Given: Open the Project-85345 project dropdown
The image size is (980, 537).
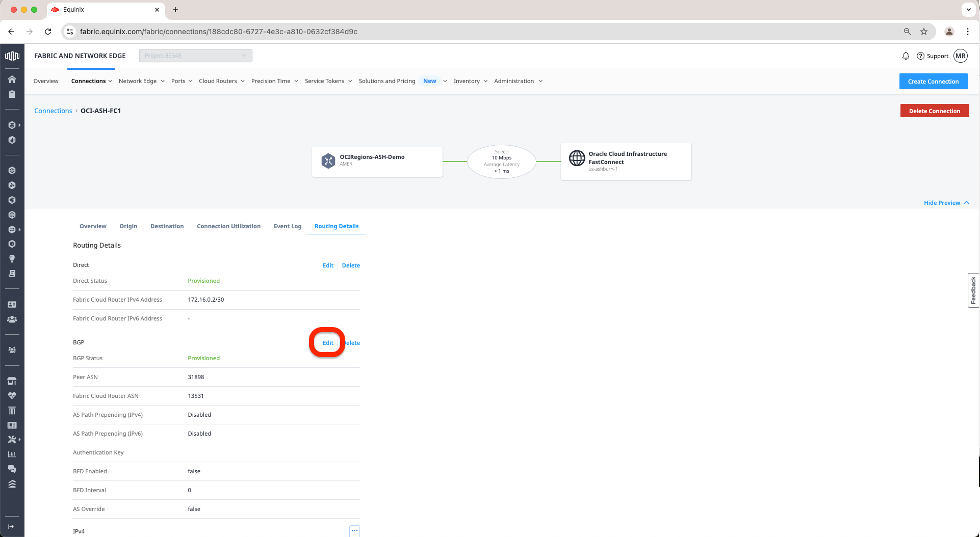Looking at the screenshot, I should click(x=195, y=56).
